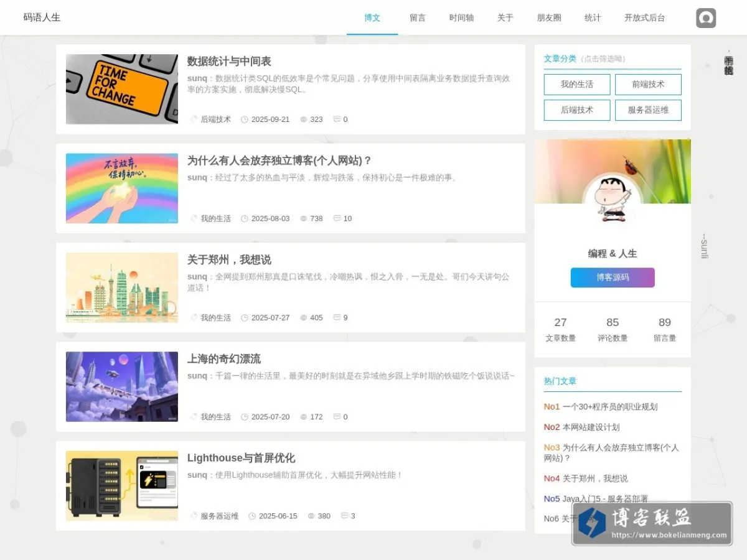
Task: Navigate to 朋友圈
Action: [x=549, y=17]
